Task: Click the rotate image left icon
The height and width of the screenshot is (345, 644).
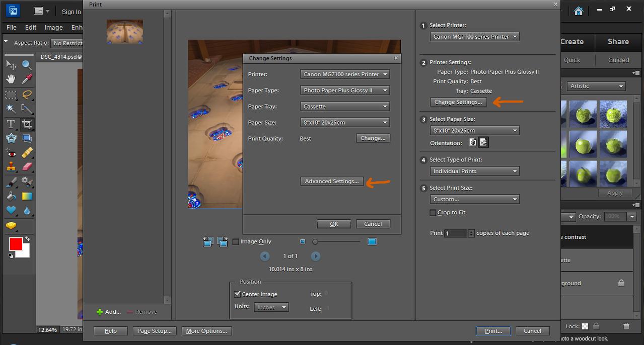Action: point(208,242)
